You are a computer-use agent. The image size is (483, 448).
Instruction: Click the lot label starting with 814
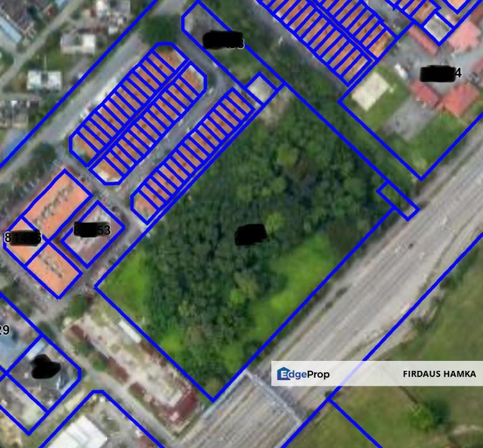click(x=22, y=238)
